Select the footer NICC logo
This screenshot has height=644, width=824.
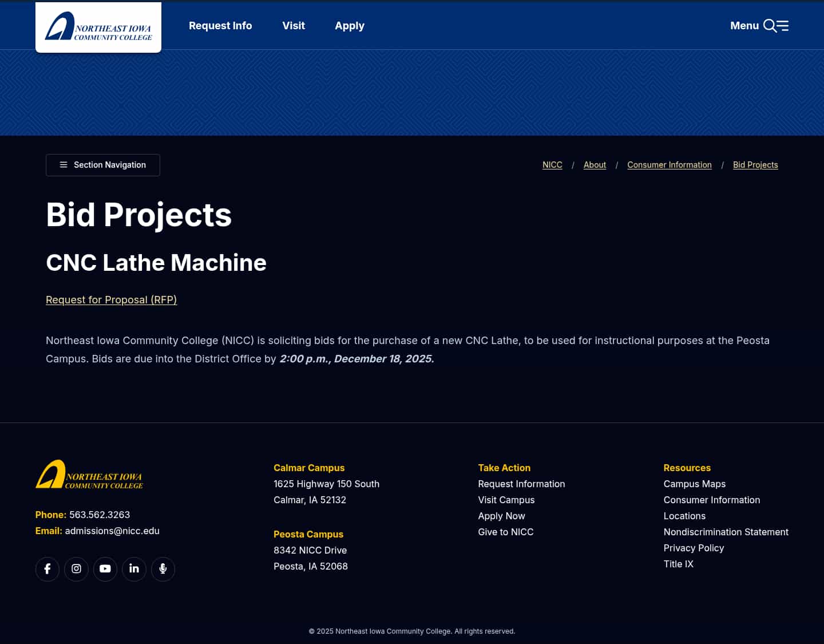point(89,475)
